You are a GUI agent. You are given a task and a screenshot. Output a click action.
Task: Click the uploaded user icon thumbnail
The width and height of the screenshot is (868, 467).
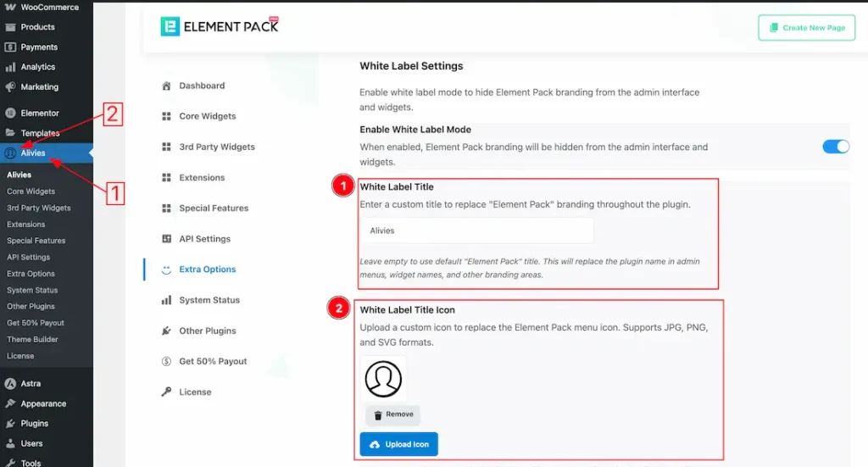(x=383, y=378)
